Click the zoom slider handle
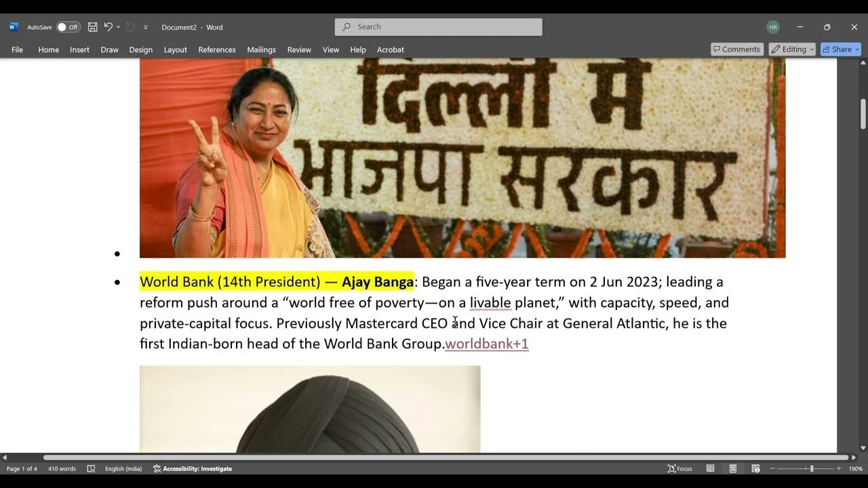The height and width of the screenshot is (488, 868). coord(812,469)
